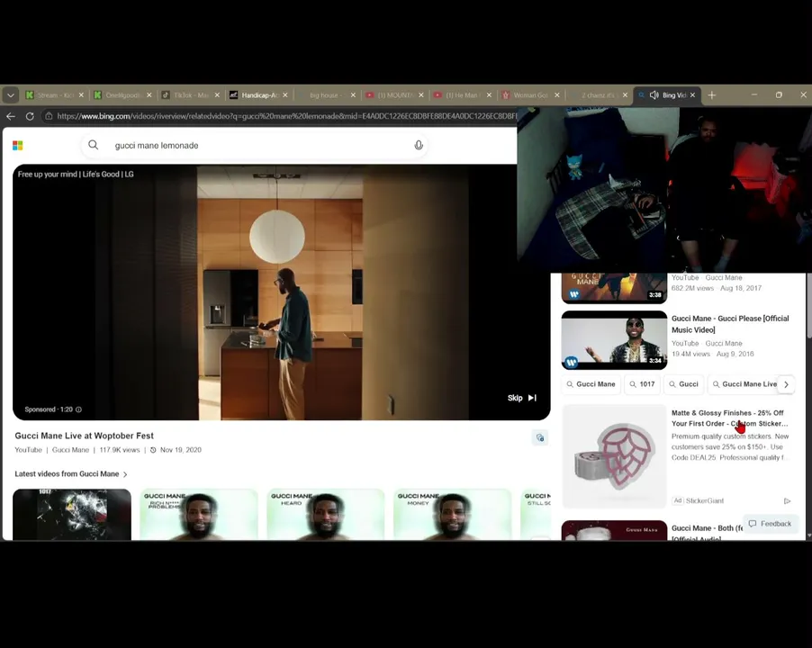
Task: Click the 'Free up your mind' ad title
Action: pyautogui.click(x=76, y=175)
